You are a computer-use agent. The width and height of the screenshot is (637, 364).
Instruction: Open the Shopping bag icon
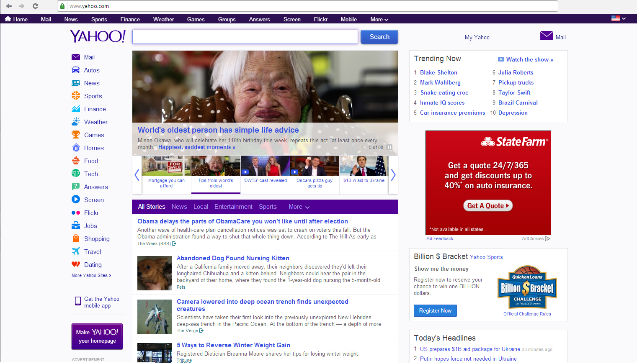pos(76,238)
